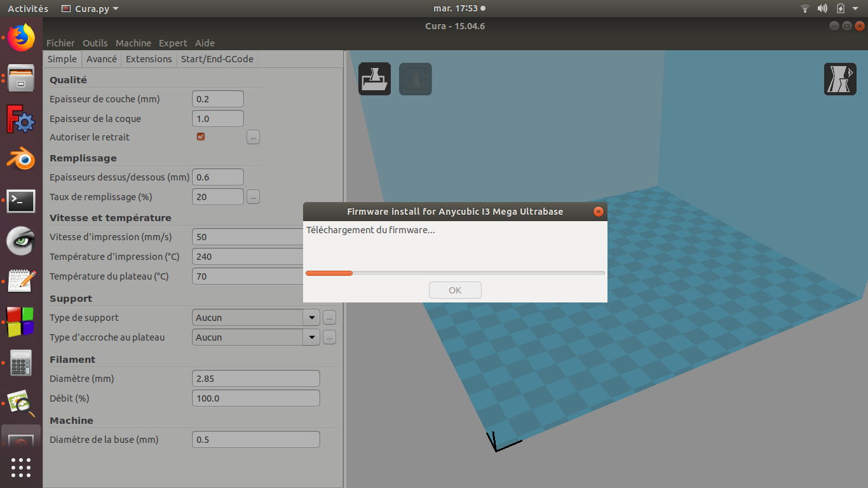
Task: Open the Files manager from the dock
Action: 21,79
